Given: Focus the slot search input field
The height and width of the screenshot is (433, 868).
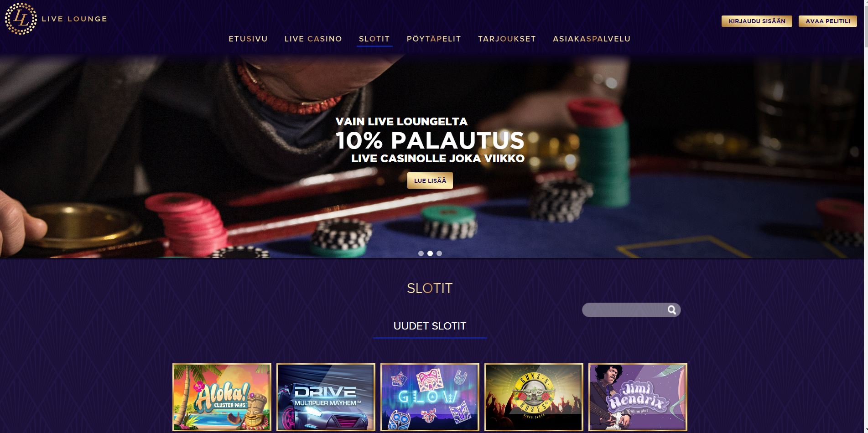Looking at the screenshot, I should point(624,310).
